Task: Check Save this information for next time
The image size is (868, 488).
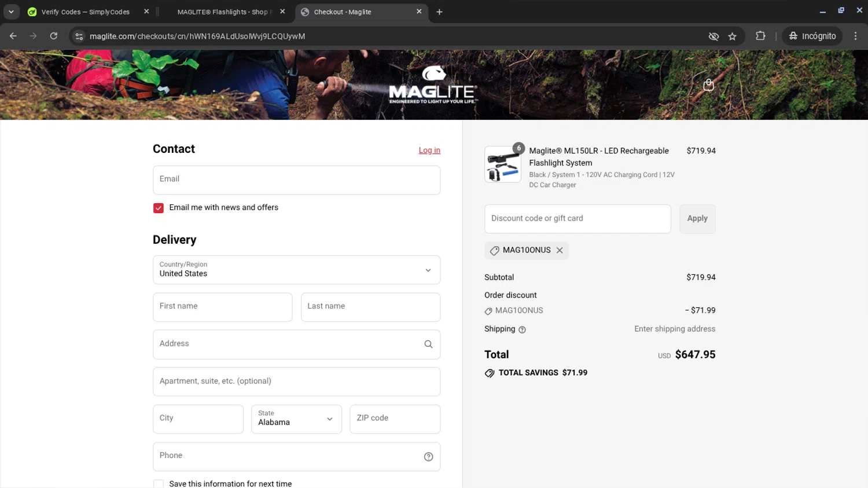Action: coord(159,484)
